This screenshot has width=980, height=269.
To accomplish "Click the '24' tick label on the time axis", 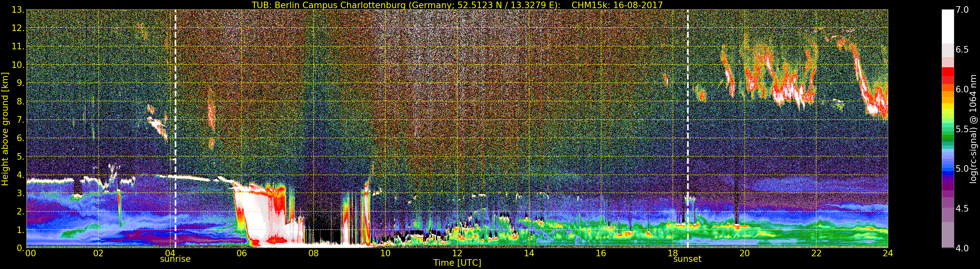I will pos(888,253).
